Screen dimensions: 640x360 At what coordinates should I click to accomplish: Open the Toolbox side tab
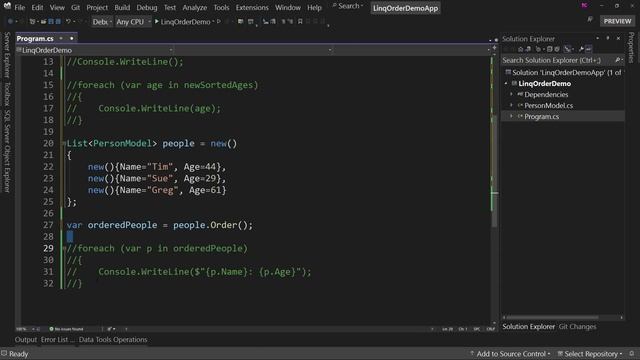point(7,93)
